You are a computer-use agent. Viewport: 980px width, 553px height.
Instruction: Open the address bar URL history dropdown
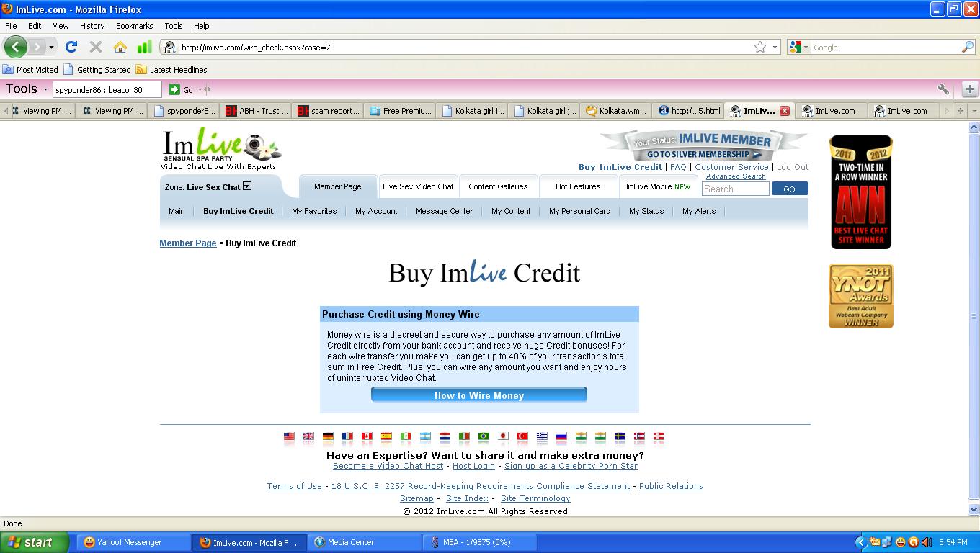pyautogui.click(x=775, y=48)
